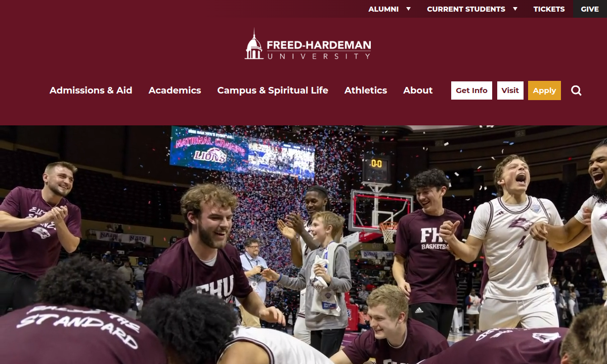
Task: Open the Alumni top menu link
Action: (383, 9)
